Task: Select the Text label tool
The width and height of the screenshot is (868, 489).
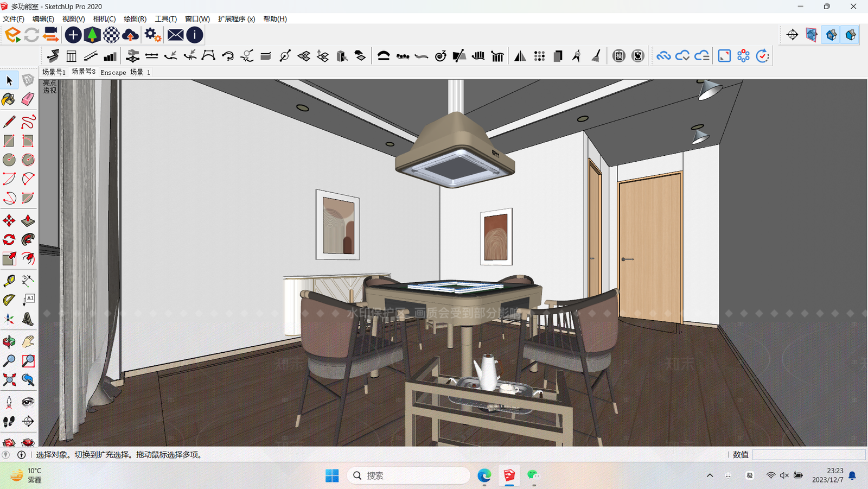Action: [28, 300]
